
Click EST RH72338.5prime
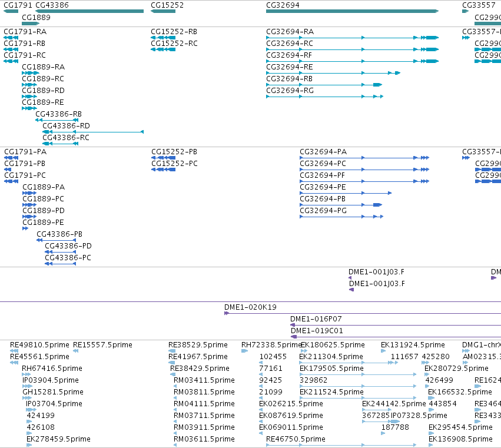(244, 351)
